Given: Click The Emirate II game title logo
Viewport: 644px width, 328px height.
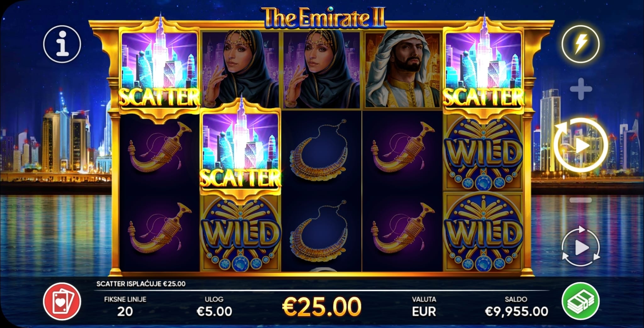Looking at the screenshot, I should tap(324, 18).
